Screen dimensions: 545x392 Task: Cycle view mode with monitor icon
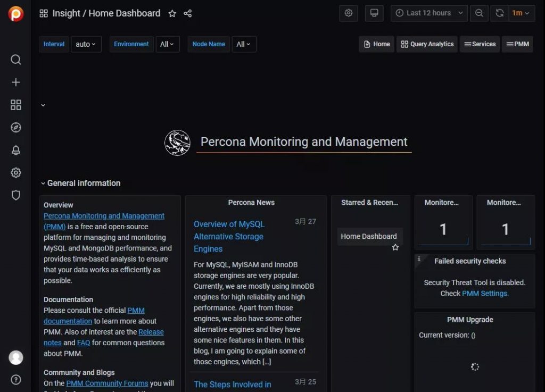coord(374,13)
